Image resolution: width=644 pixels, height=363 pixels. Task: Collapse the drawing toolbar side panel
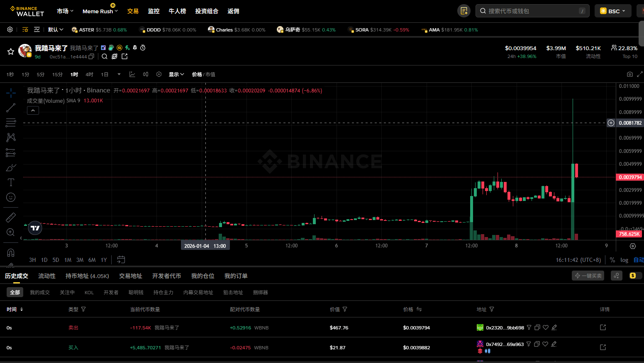[x=21, y=238]
